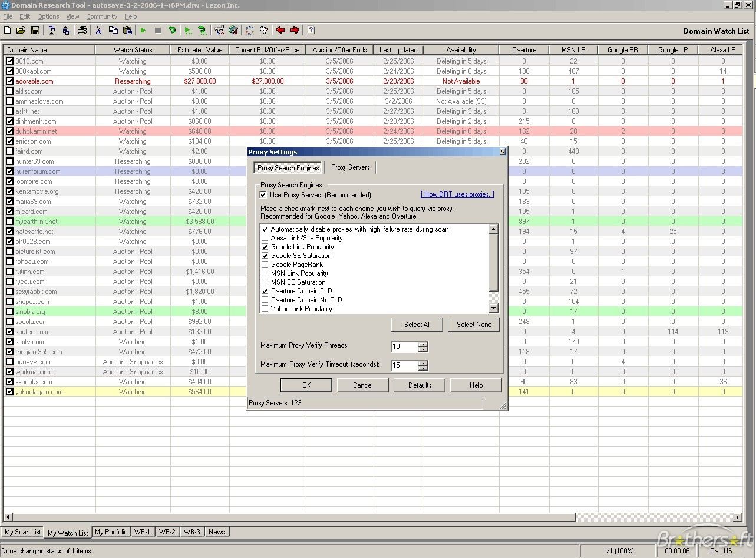The image size is (756, 558).
Task: Sort by the Estimated Value column header
Action: (200, 50)
